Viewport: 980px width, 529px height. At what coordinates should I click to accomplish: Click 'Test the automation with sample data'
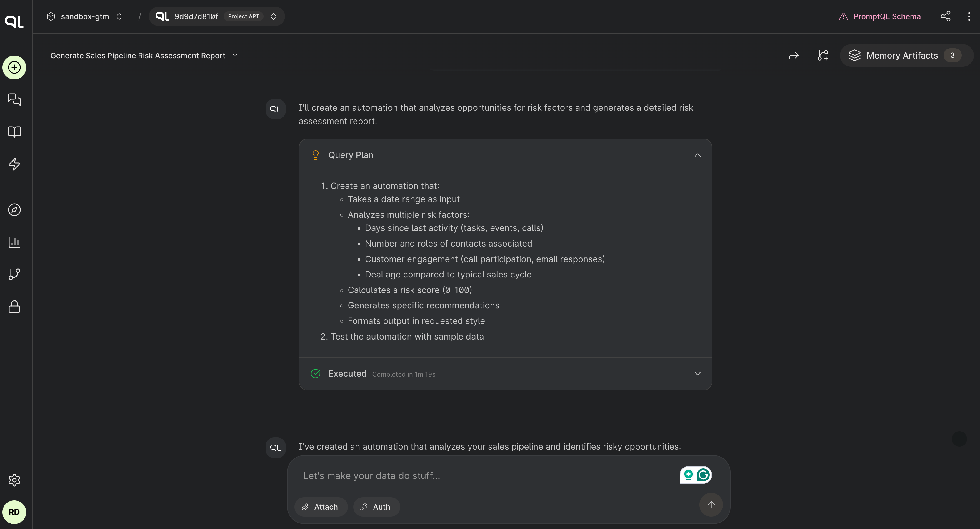pyautogui.click(x=407, y=336)
